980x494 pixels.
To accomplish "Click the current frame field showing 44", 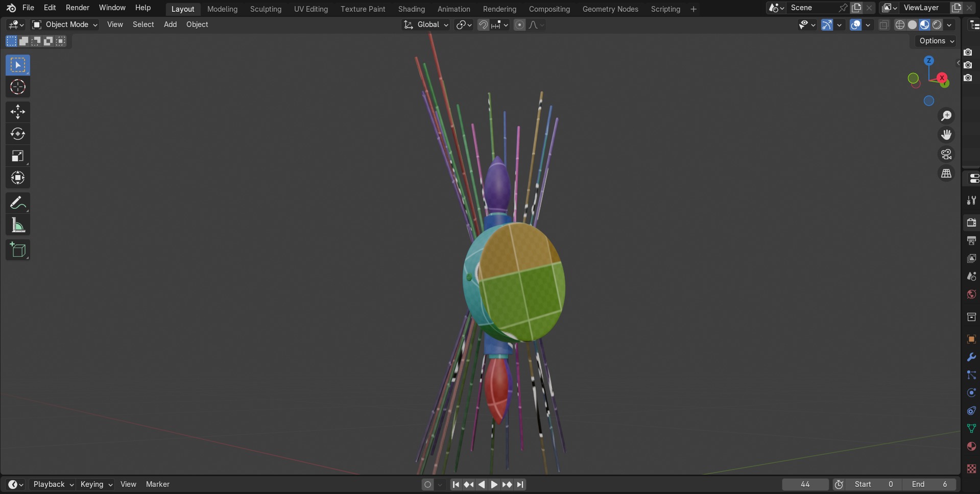I will click(805, 484).
